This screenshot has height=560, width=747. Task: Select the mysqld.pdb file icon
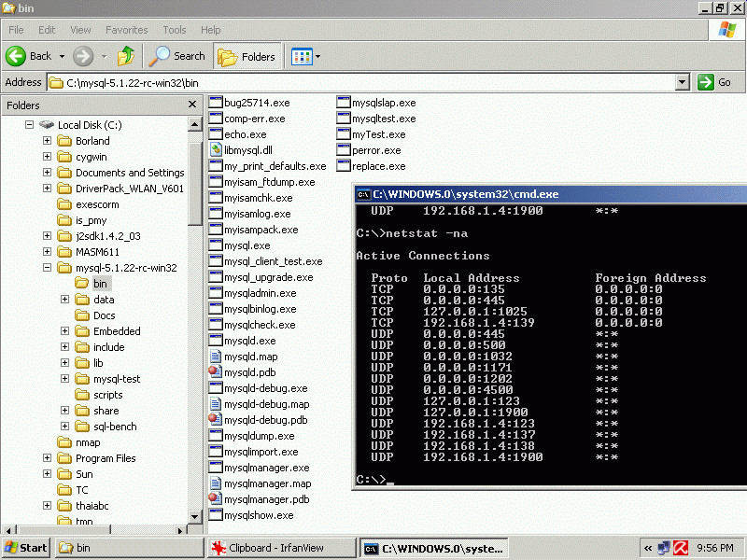(x=216, y=371)
